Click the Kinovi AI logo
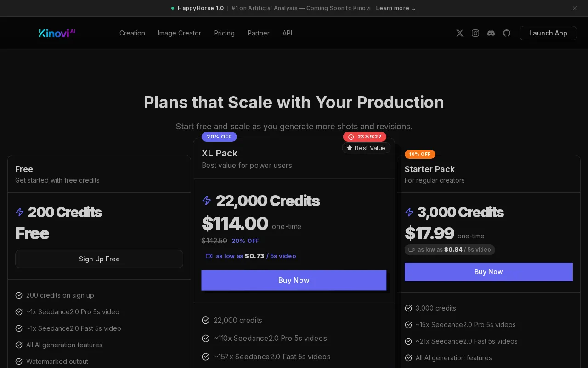 coord(57,33)
